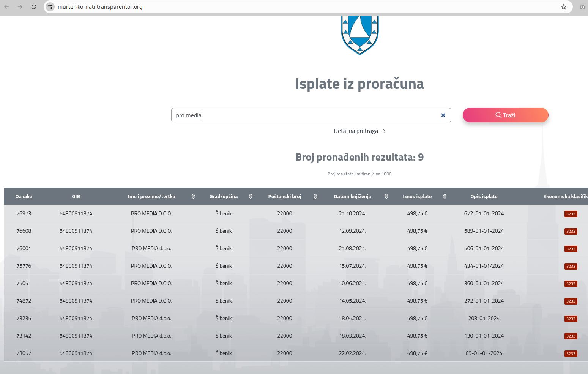The height and width of the screenshot is (374, 588).
Task: Click the search input containing 'pro media'
Action: 304,115
